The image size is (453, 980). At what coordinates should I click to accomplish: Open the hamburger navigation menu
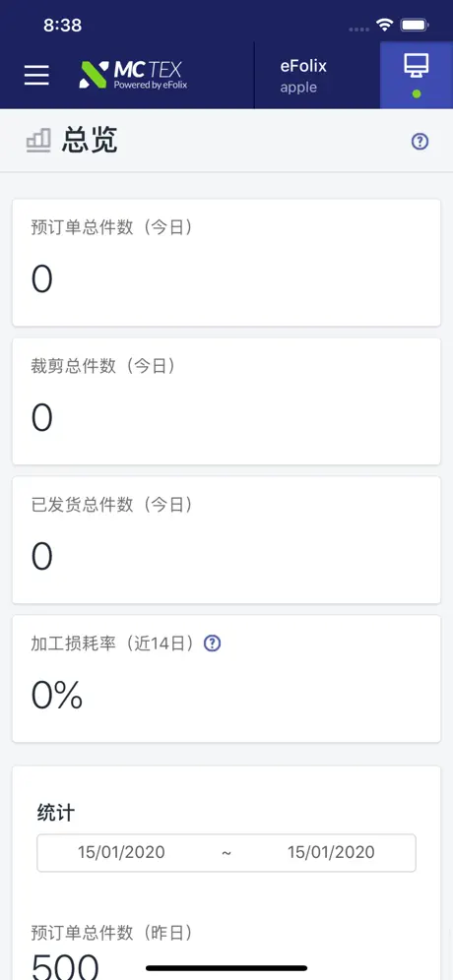[36, 75]
